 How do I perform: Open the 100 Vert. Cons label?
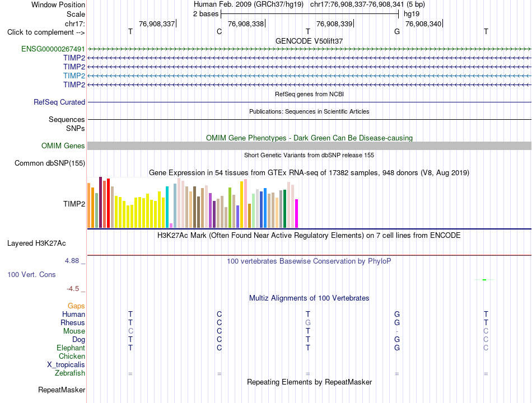(31, 274)
